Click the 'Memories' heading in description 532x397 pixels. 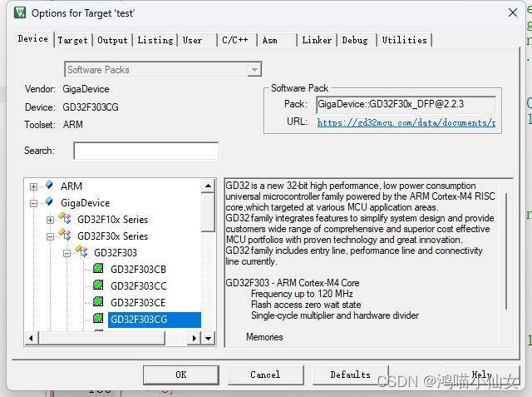pyautogui.click(x=264, y=337)
